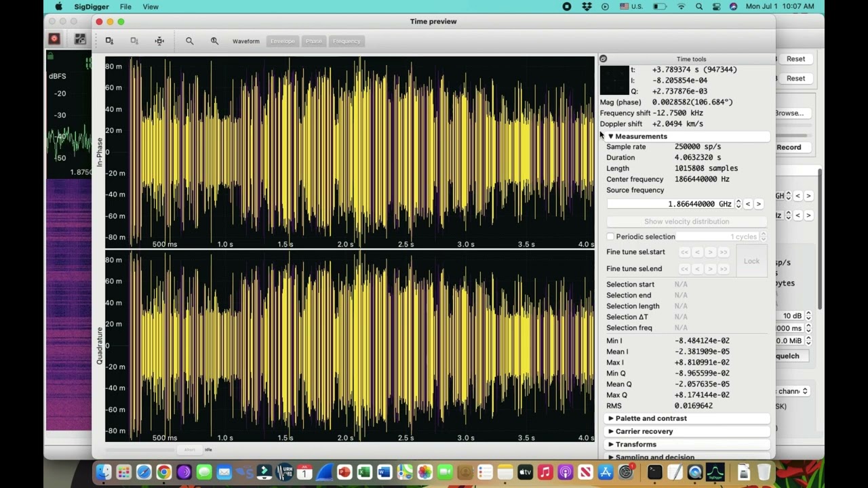
Task: Open Control Center in menu bar
Action: pos(717,6)
